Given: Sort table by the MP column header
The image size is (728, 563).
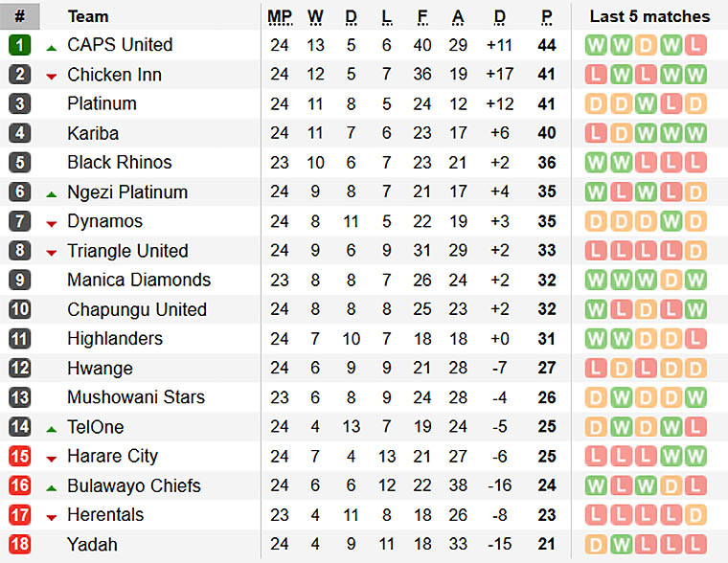Looking at the screenshot, I should pyautogui.click(x=280, y=17).
